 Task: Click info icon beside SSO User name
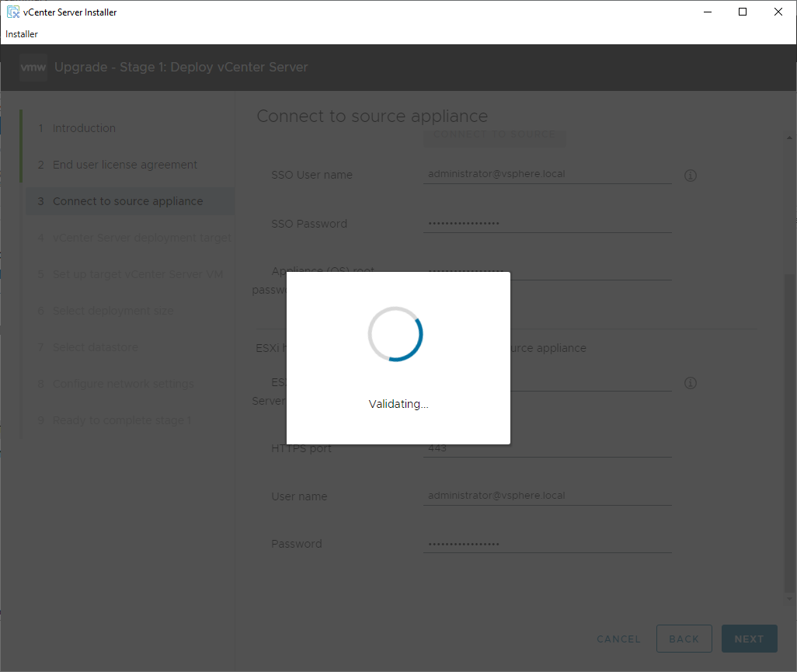click(690, 176)
